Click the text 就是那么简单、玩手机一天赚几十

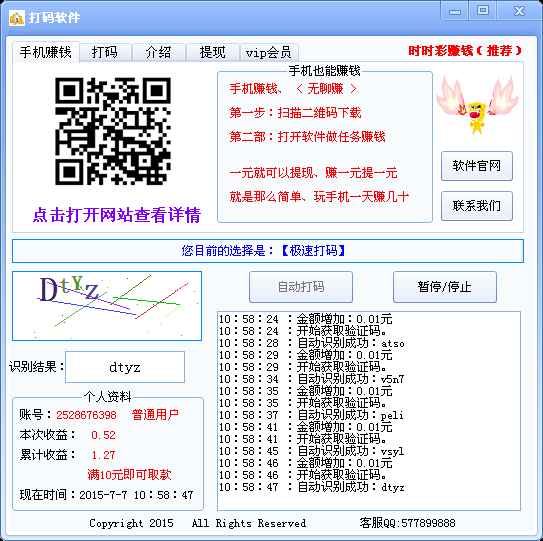[319, 197]
